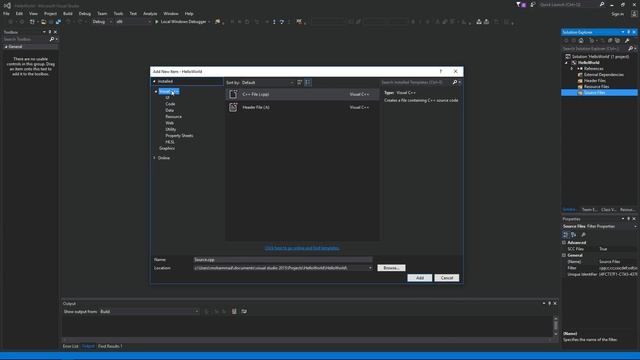Open the Location path dropdown arrow
The image size is (640, 360).
pyautogui.click(x=370, y=268)
